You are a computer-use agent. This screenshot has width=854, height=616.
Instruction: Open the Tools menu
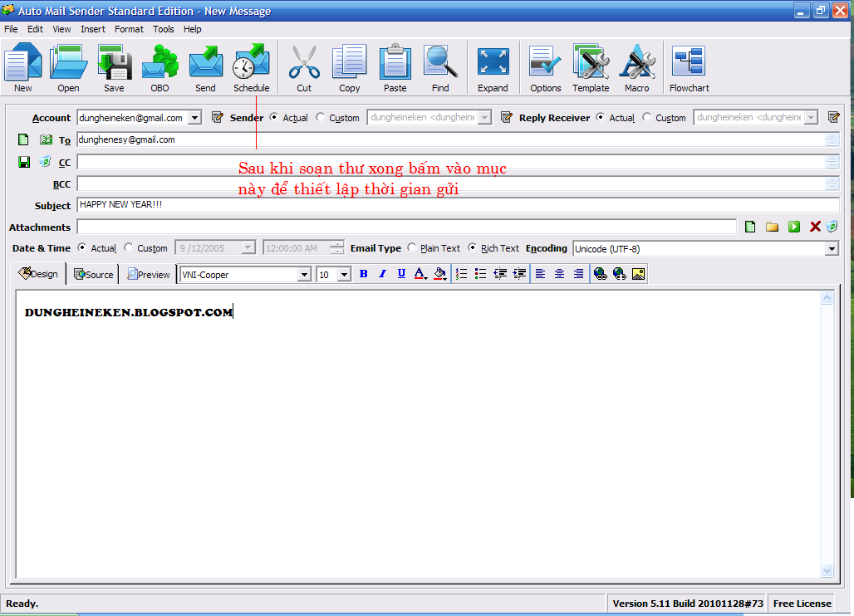point(163,29)
